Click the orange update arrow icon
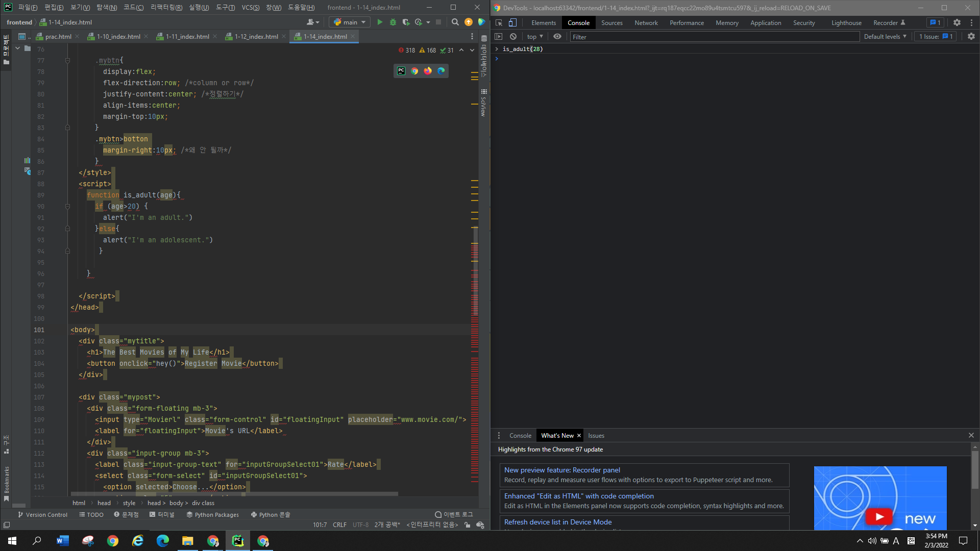This screenshot has width=980, height=551. tap(469, 22)
